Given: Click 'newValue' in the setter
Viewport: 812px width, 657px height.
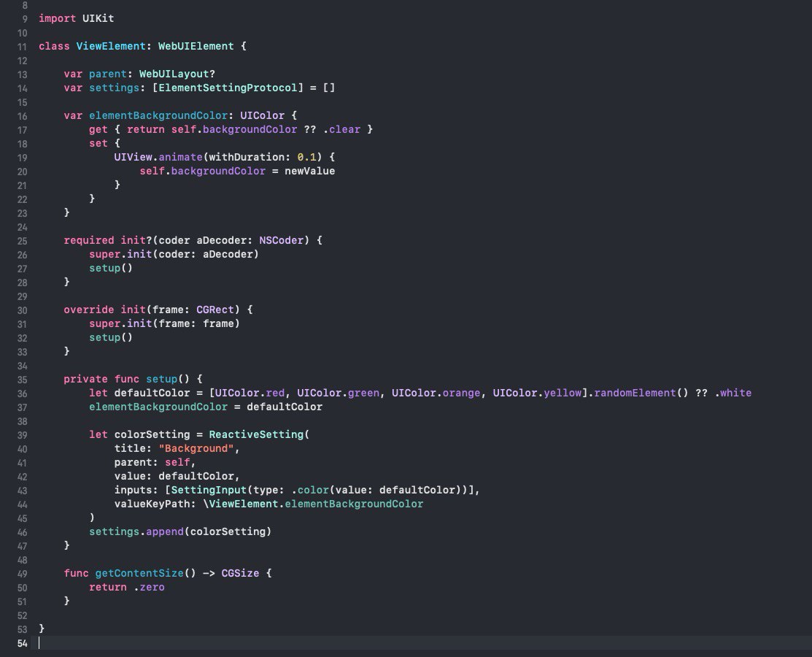Looking at the screenshot, I should tap(309, 171).
